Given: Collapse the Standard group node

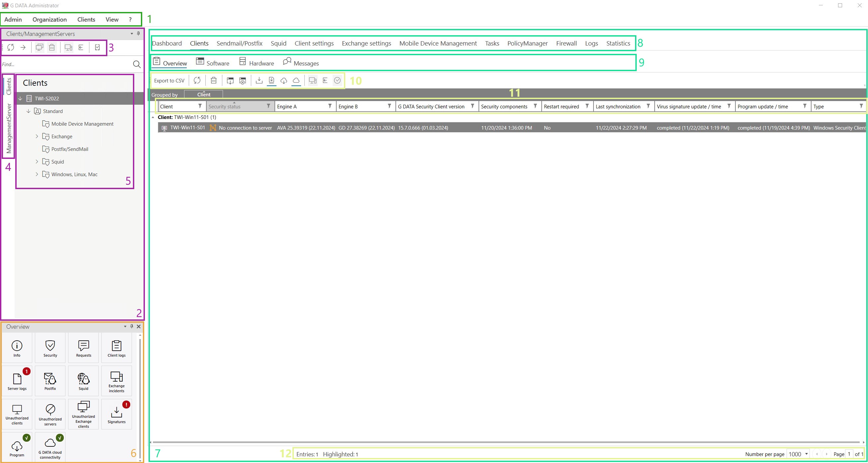Looking at the screenshot, I should click(x=28, y=111).
